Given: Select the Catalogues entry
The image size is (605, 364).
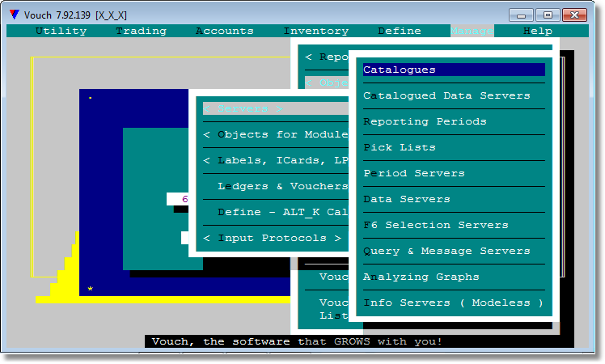Looking at the screenshot, I should (454, 70).
